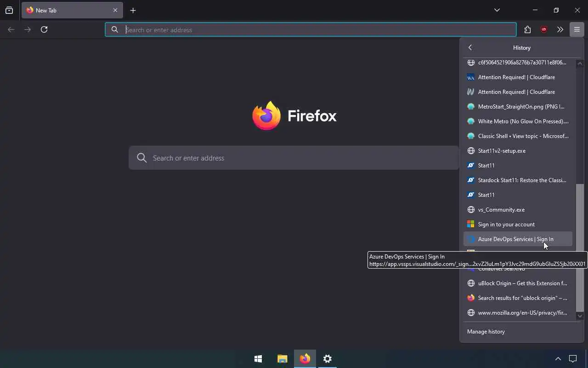The image size is (588, 368).
Task: Show hidden system tray icons
Action: [558, 359]
